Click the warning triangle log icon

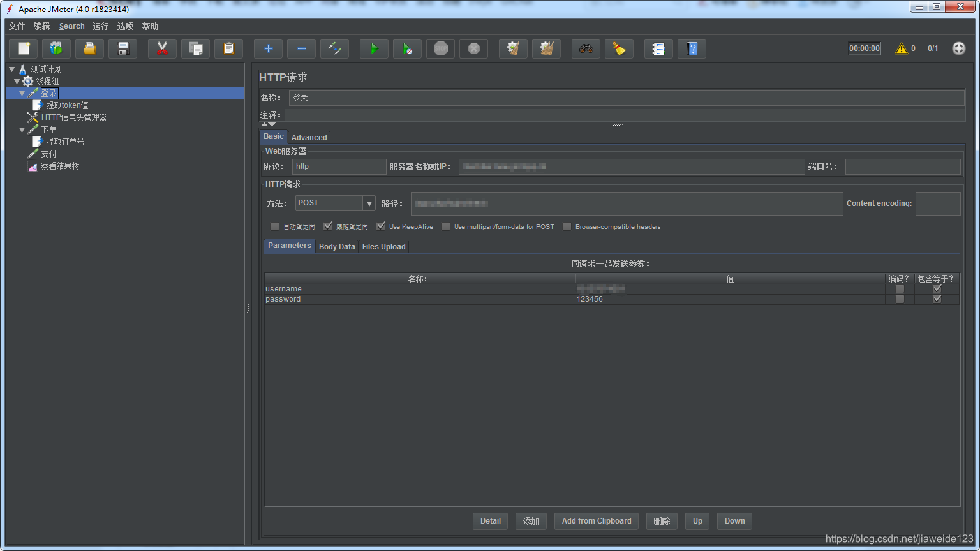coord(902,48)
